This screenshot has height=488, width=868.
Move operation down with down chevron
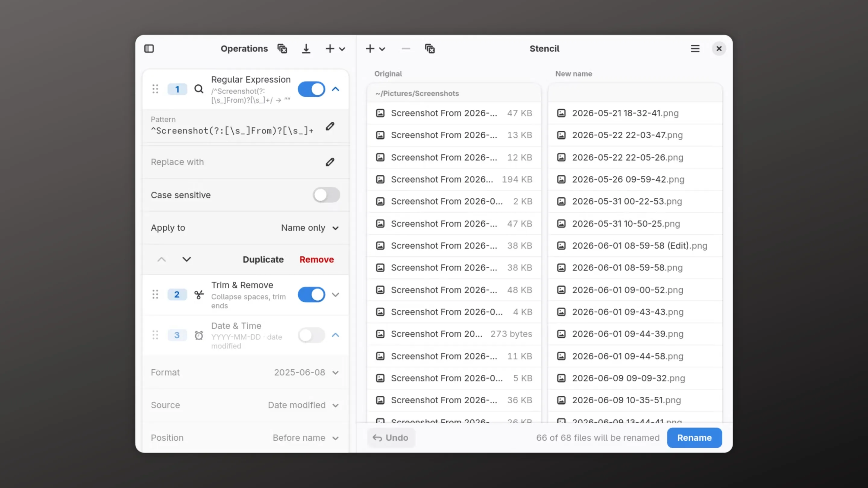pyautogui.click(x=187, y=259)
